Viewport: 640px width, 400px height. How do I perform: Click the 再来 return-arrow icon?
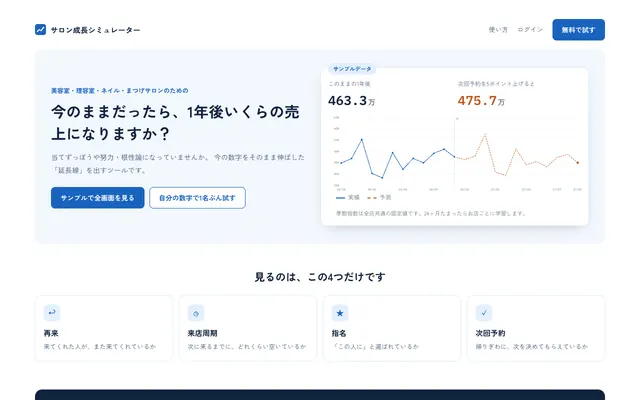click(x=52, y=313)
